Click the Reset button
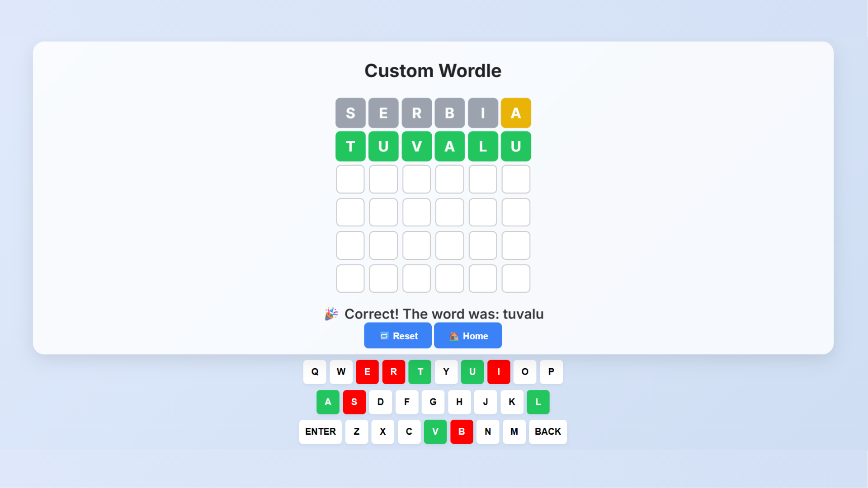Viewport: 868px width, 488px height. click(x=398, y=336)
